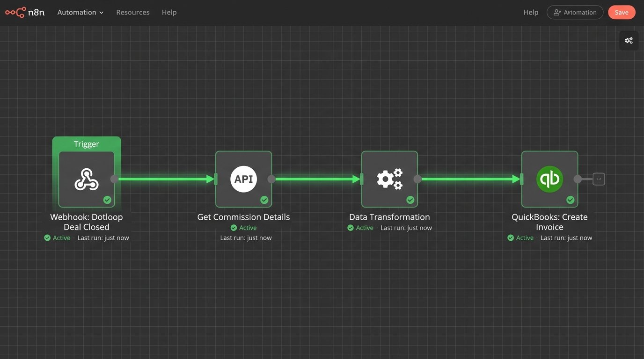Open the Help menu in the top bar
The image size is (644, 359).
tap(169, 12)
